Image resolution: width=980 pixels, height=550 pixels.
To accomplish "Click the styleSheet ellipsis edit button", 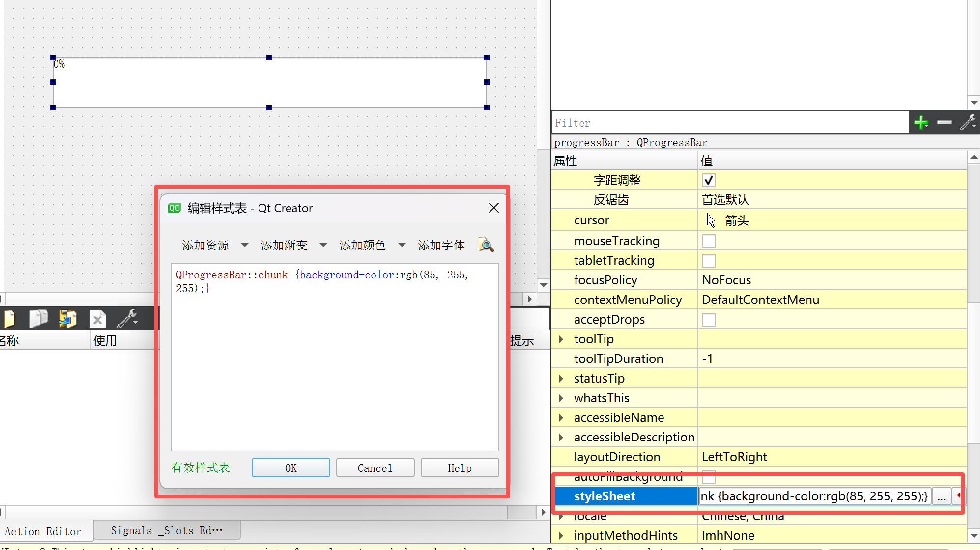I will [941, 496].
